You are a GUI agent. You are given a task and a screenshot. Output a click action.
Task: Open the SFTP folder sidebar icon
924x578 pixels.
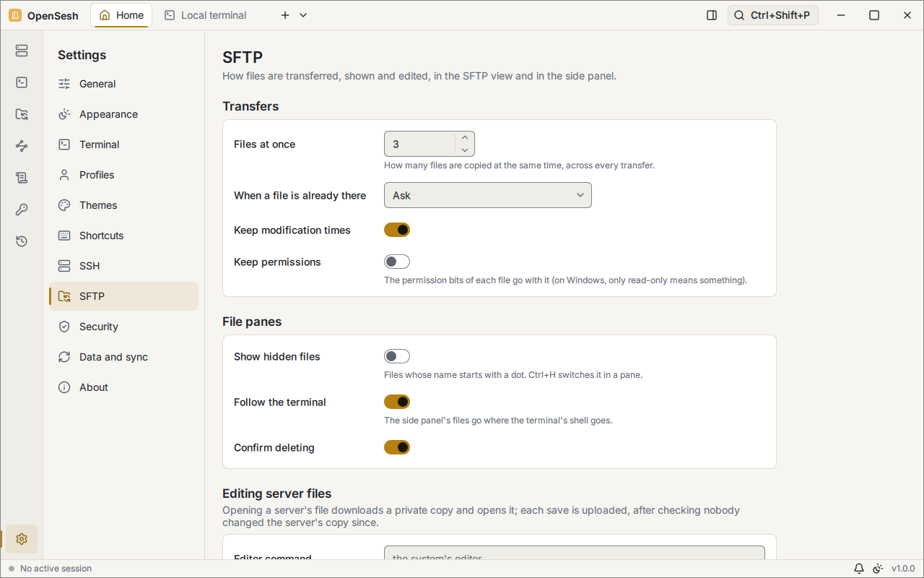pyautogui.click(x=22, y=114)
